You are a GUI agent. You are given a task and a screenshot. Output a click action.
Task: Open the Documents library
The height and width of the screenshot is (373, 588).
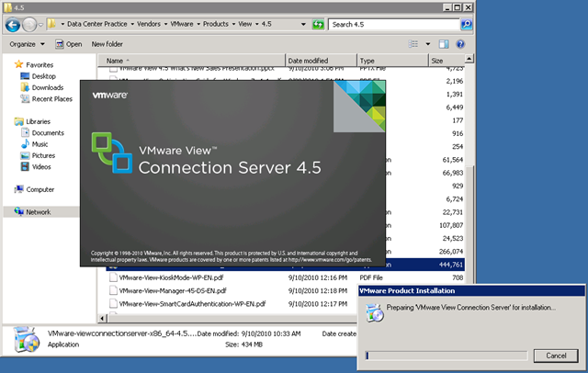[42, 133]
